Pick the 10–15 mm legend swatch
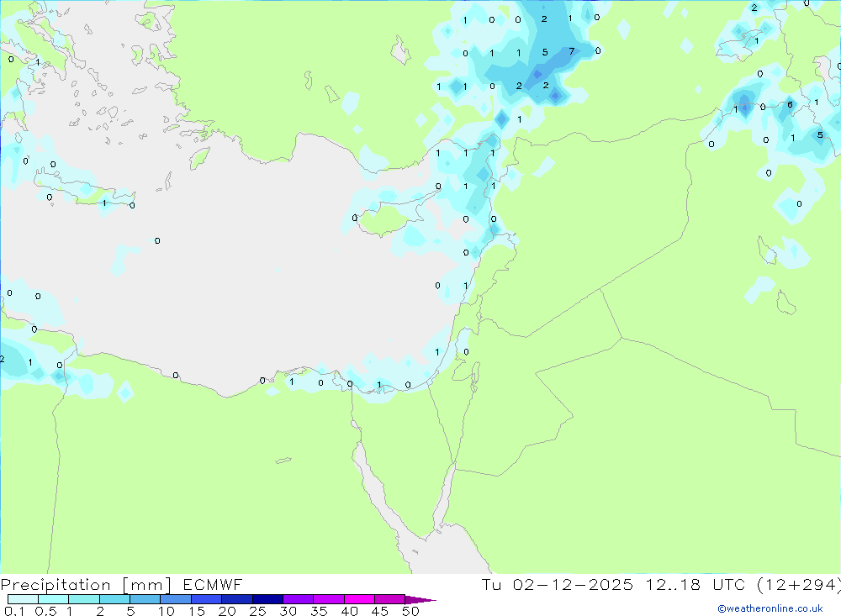This screenshot has height=616, width=841. click(176, 599)
